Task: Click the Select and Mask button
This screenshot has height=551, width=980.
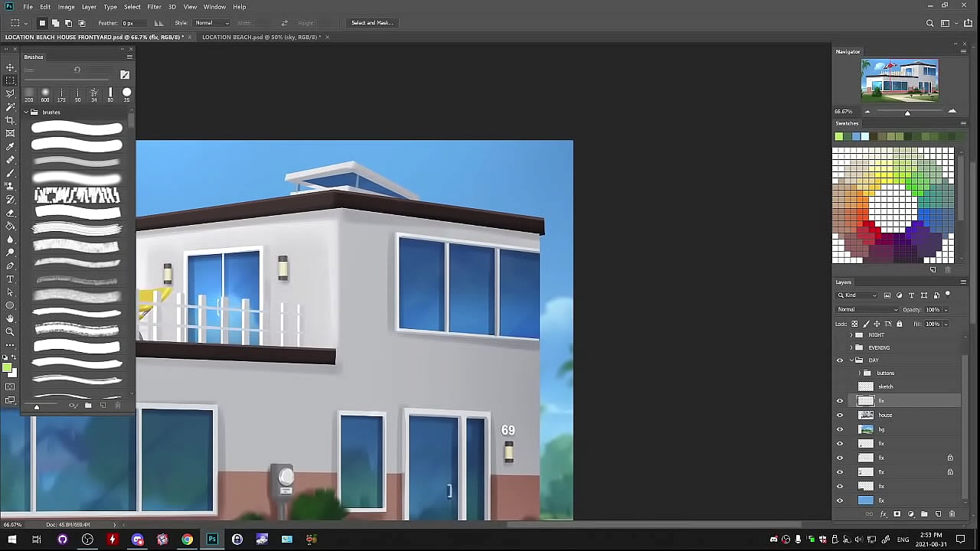Action: pyautogui.click(x=372, y=23)
